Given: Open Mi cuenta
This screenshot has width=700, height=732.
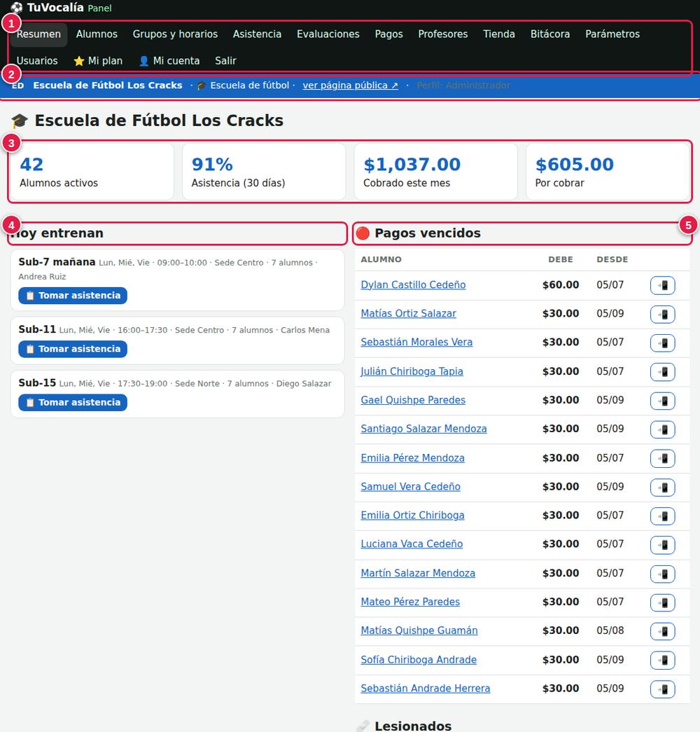Looking at the screenshot, I should point(169,61).
